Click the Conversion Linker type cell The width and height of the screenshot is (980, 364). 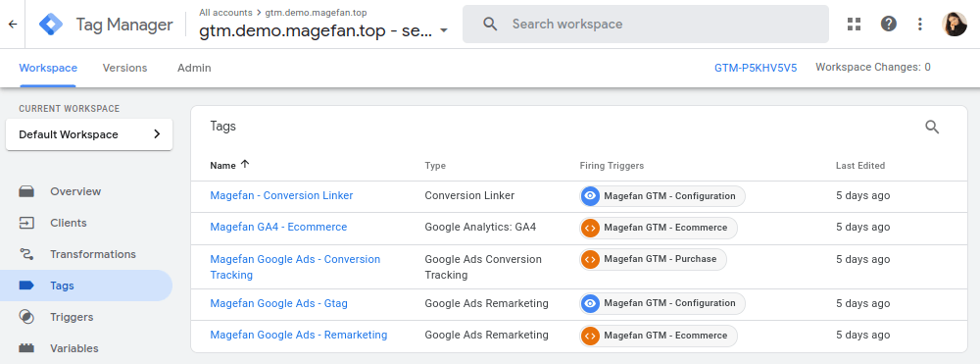(469, 196)
